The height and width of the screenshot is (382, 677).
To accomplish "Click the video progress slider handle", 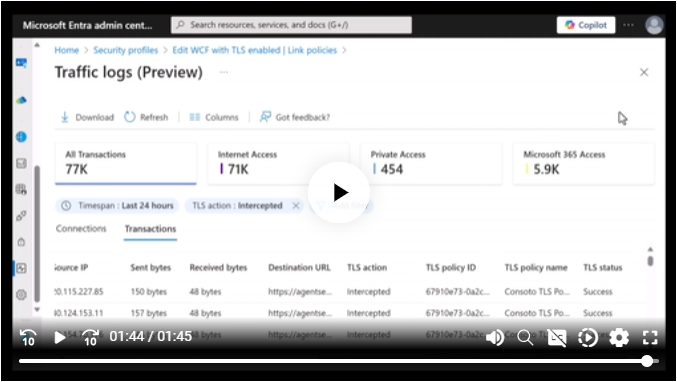I will [647, 361].
